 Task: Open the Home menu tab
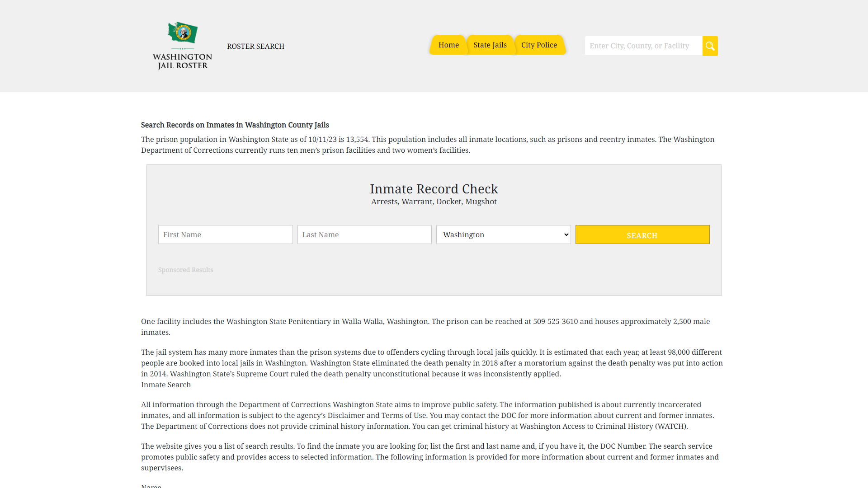pyautogui.click(x=448, y=45)
